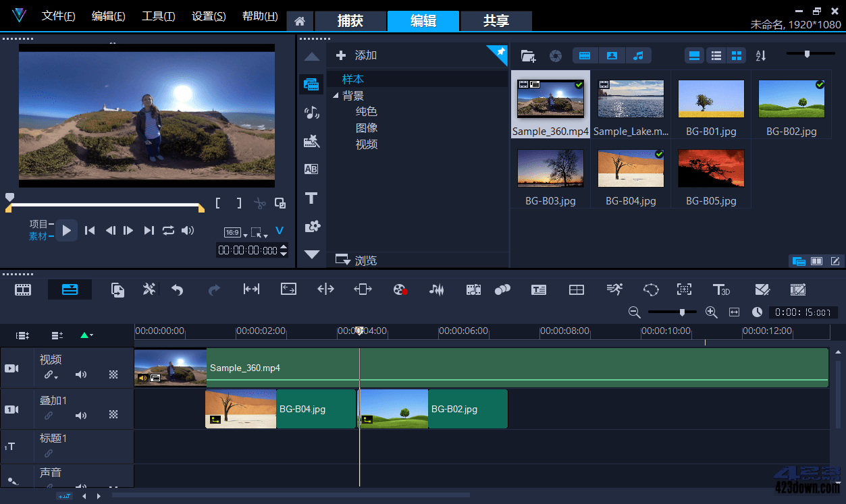The image size is (846, 504).
Task: Open the 16:9 aspect ratio dropdown
Action: pyautogui.click(x=233, y=231)
